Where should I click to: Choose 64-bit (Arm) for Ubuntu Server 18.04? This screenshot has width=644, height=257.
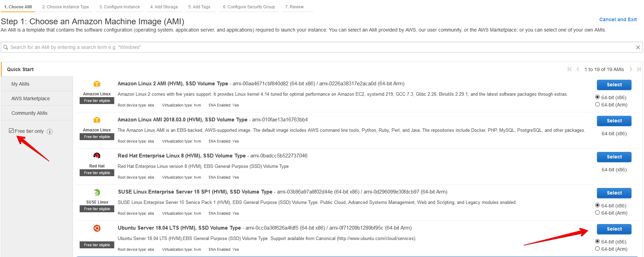pos(597,249)
